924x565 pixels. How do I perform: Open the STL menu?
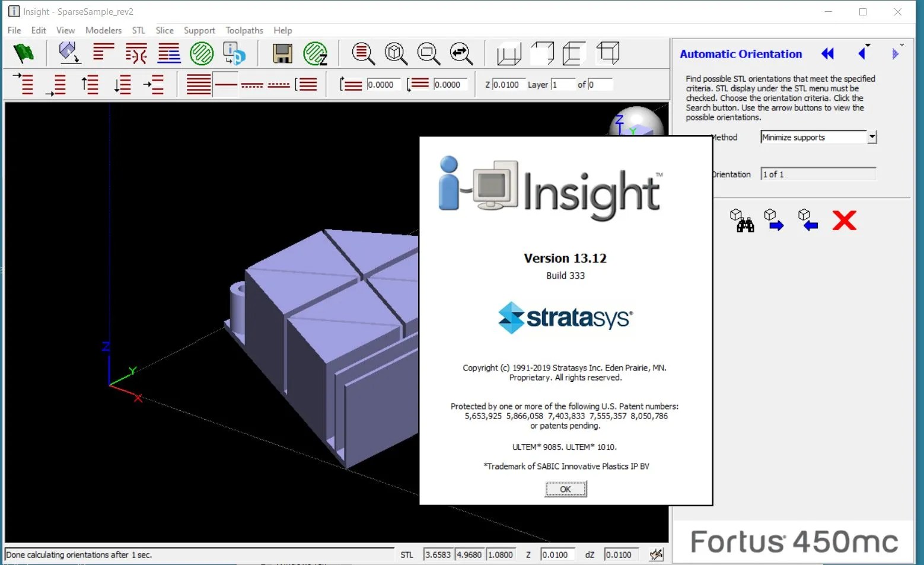(x=138, y=30)
